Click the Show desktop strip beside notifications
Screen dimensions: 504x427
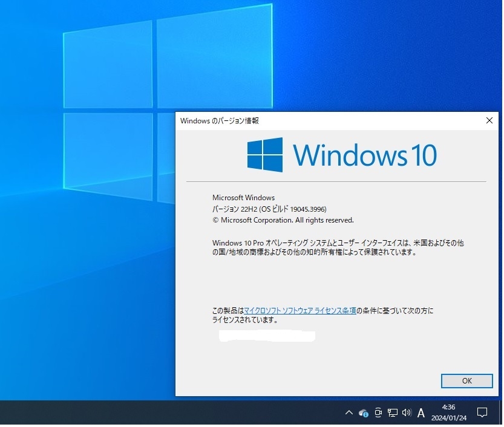click(502, 414)
